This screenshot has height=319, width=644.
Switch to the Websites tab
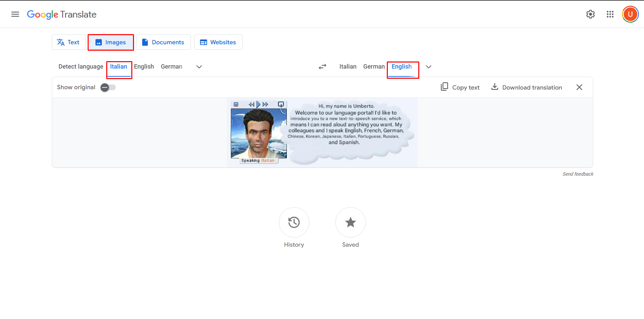click(218, 42)
